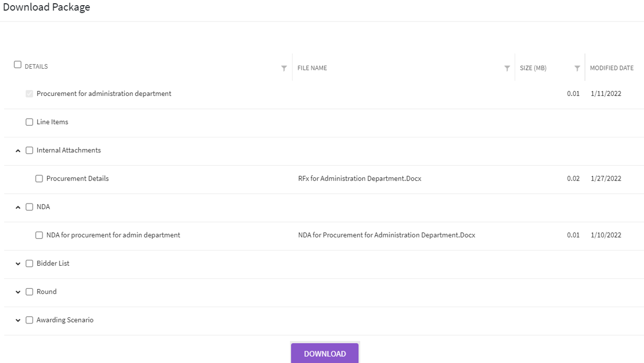Check NDA for procurement for admin department

(39, 235)
